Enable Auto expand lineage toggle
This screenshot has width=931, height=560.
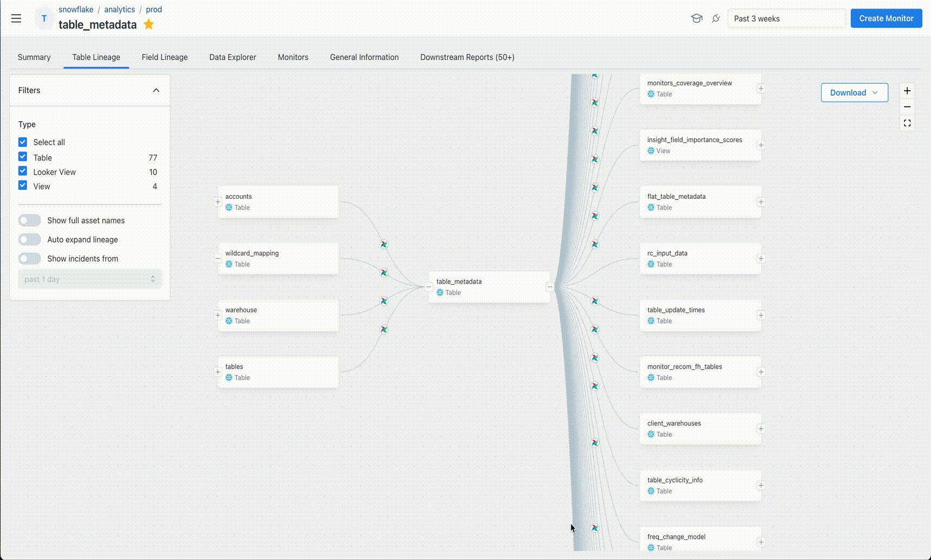click(x=29, y=239)
